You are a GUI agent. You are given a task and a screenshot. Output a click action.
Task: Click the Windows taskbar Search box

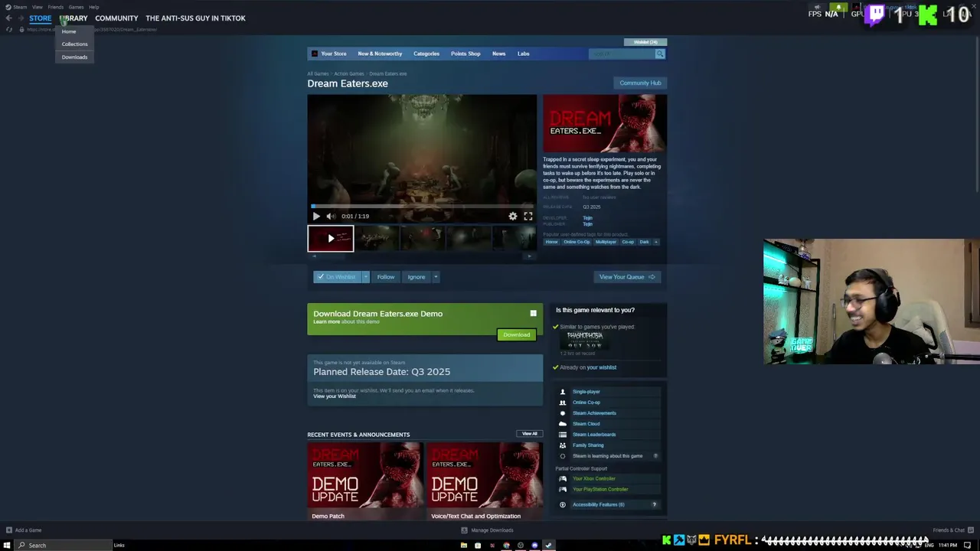tap(64, 546)
